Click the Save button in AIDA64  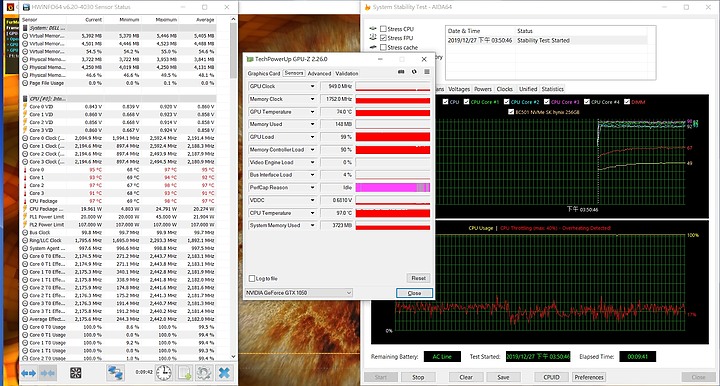[x=503, y=377]
